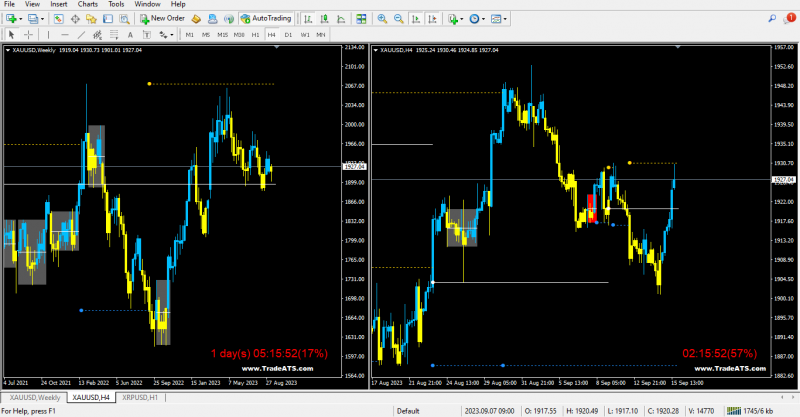
Task: Toggle Chart Shift
Action: click(432, 19)
